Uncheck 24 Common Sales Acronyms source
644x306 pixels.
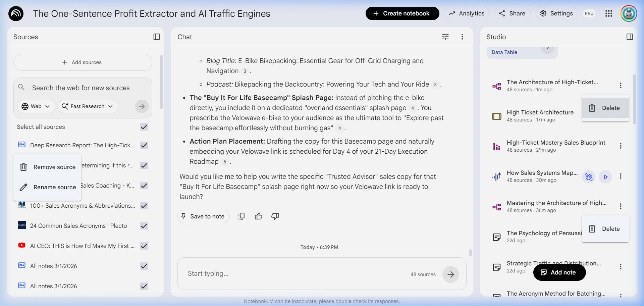coord(144,226)
